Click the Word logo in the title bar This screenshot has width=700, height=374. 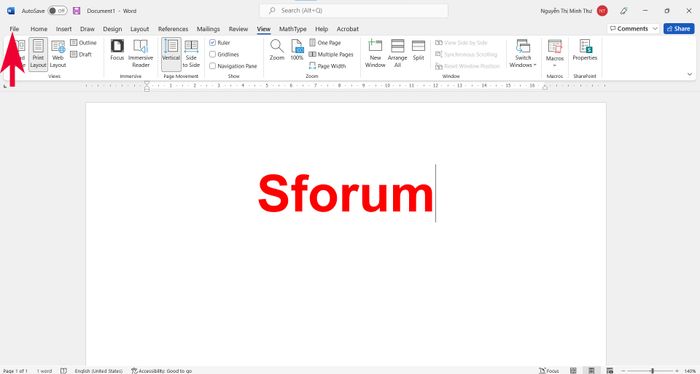click(11, 11)
